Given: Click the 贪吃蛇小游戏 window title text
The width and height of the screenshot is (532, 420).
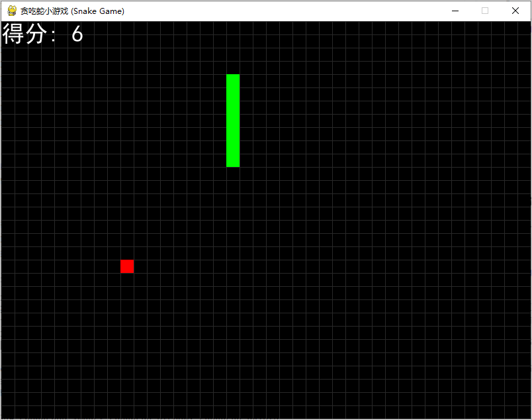Looking at the screenshot, I should coord(44,11).
